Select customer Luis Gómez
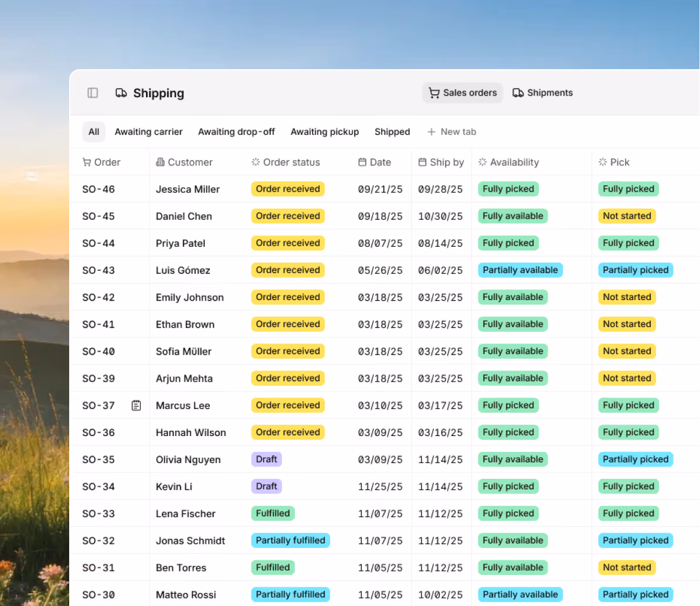 [183, 270]
